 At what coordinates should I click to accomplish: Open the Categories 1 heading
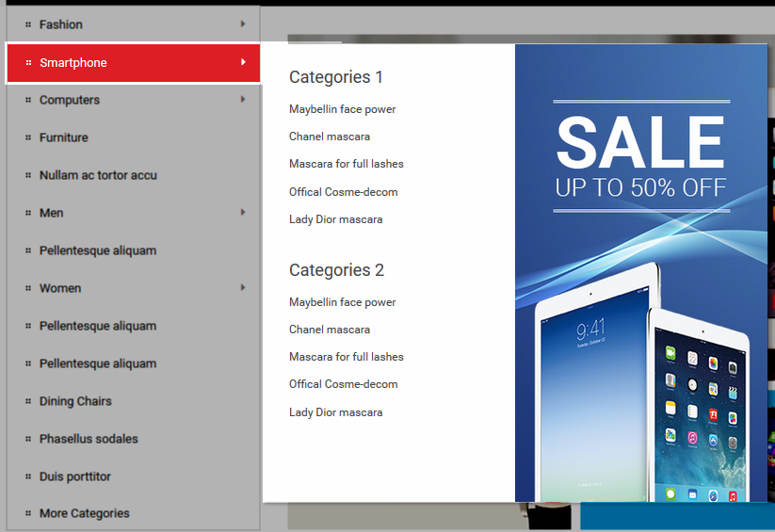(x=336, y=77)
